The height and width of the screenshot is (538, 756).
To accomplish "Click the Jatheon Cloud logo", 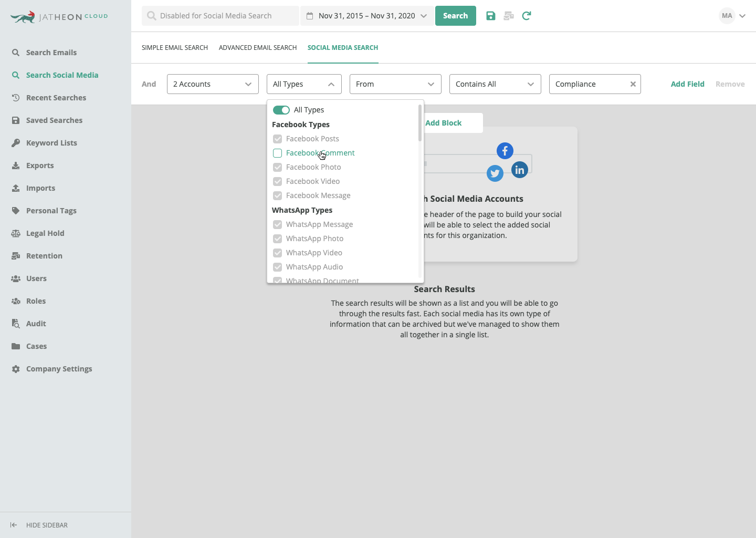I will coord(59,17).
